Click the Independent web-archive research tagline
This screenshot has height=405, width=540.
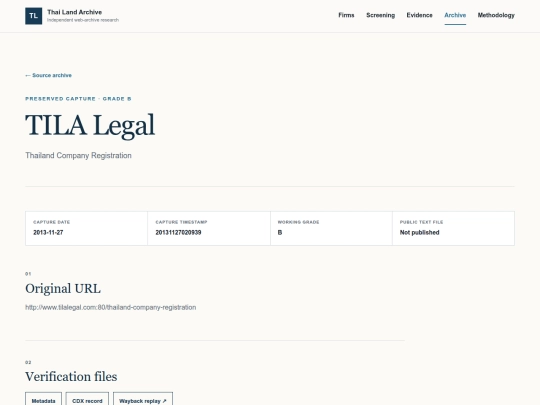coord(83,20)
